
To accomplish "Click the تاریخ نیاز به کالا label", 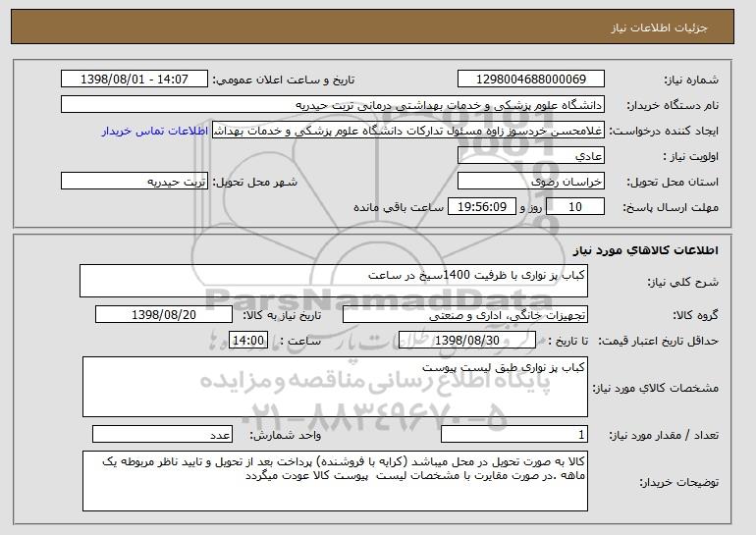I will coord(282,315).
